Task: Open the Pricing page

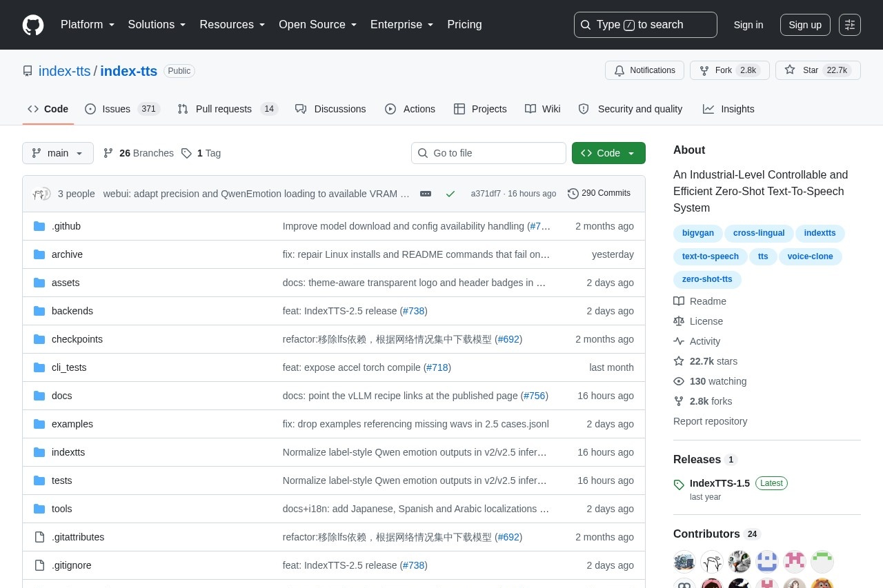Action: point(464,25)
